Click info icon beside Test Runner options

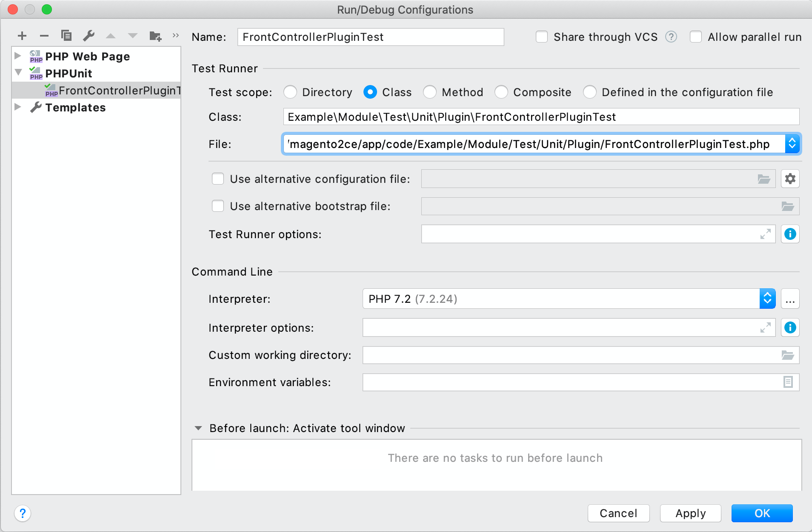click(790, 234)
